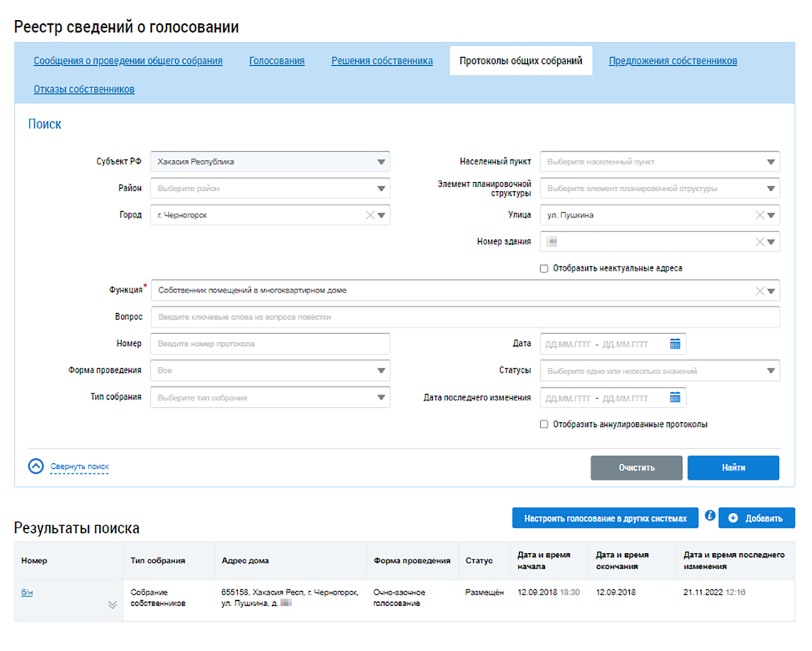Clear the Функция field value
Viewport: 812px width, 651px height.
760,291
